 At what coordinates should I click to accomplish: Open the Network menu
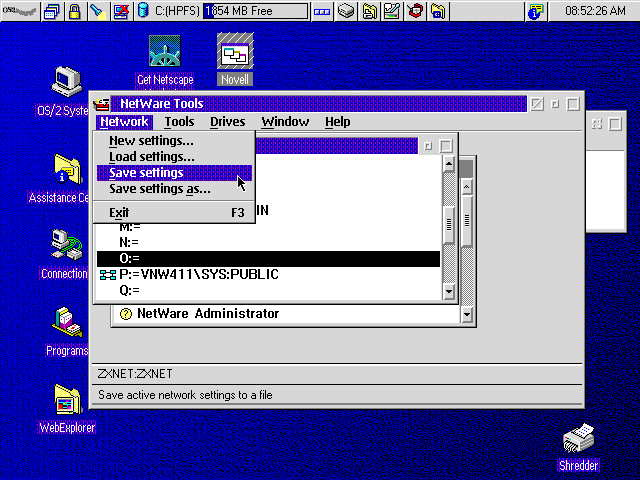coord(124,122)
